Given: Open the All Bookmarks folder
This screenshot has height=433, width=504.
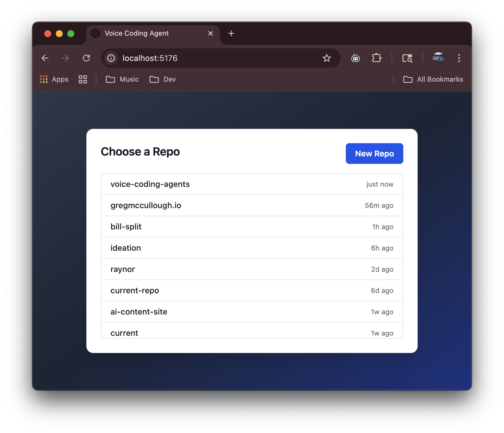Looking at the screenshot, I should 433,79.
